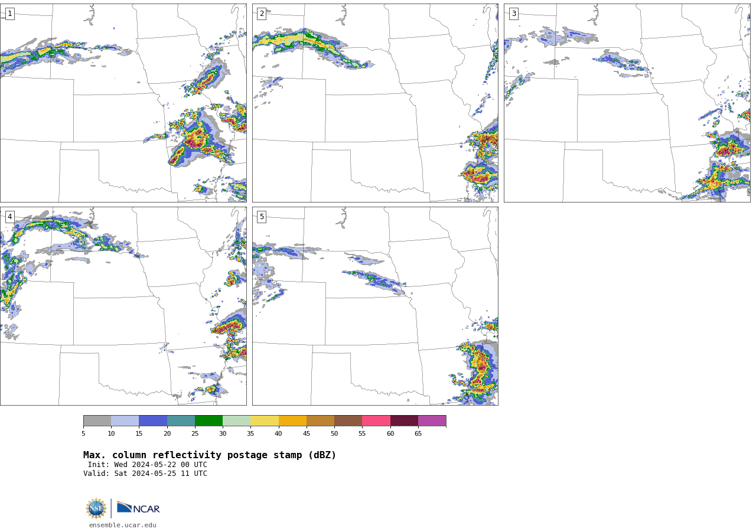Image resolution: width=756 pixels, height=532 pixels.
Task: Select the orange 40-45 dBZ swatch
Action: (292, 421)
